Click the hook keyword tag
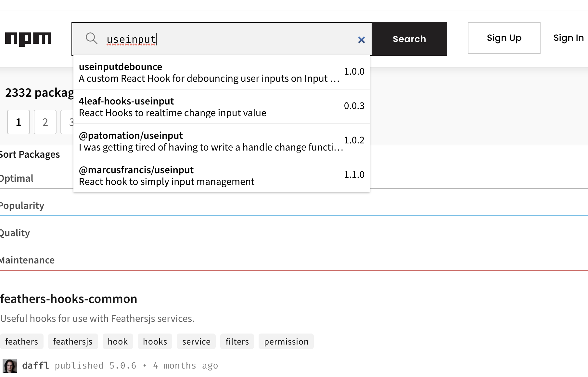 pyautogui.click(x=118, y=341)
